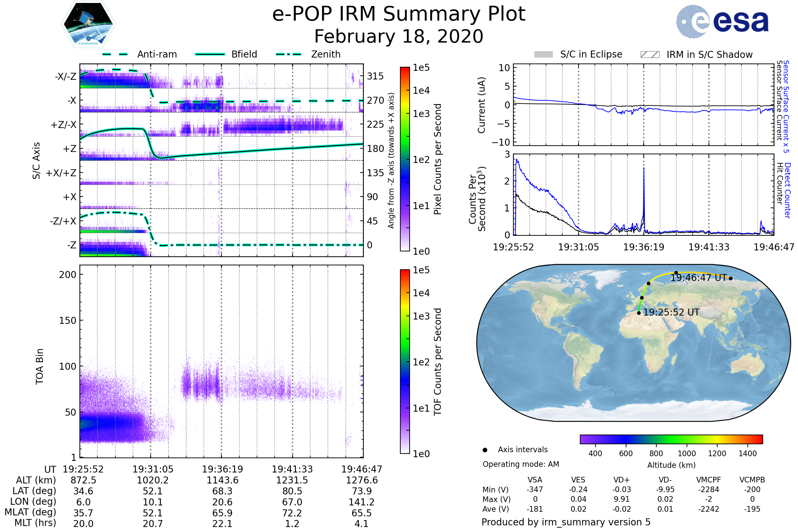This screenshot has width=798, height=532.
Task: Click the CASSIOPE satellite hexagon logo
Action: tap(88, 24)
